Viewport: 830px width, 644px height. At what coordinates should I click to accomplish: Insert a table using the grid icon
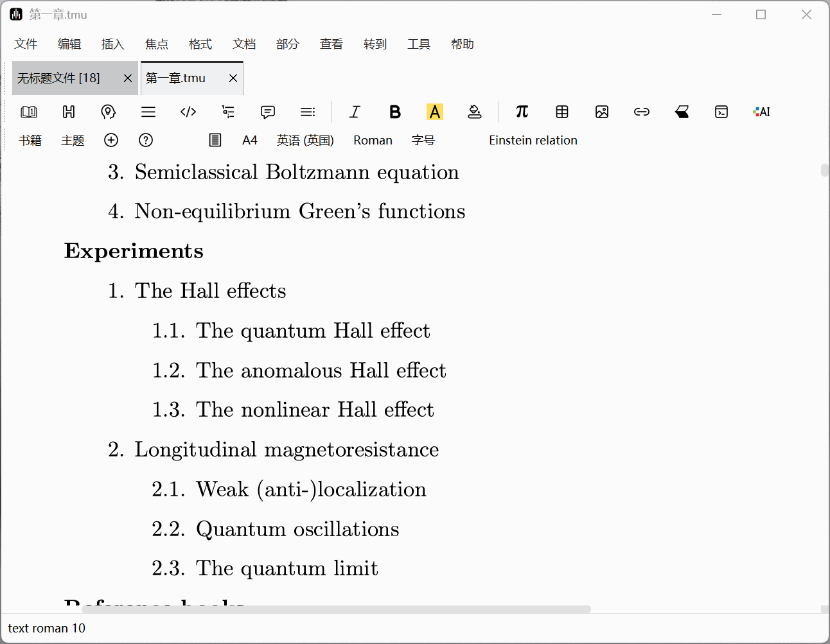(562, 112)
